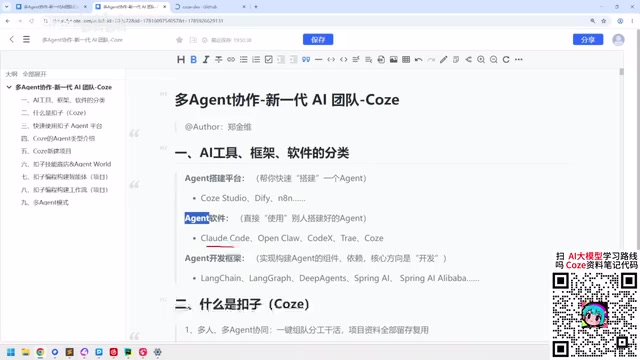Open the browser tab search dropdown
640x360 pixels.
(x=6, y=7)
